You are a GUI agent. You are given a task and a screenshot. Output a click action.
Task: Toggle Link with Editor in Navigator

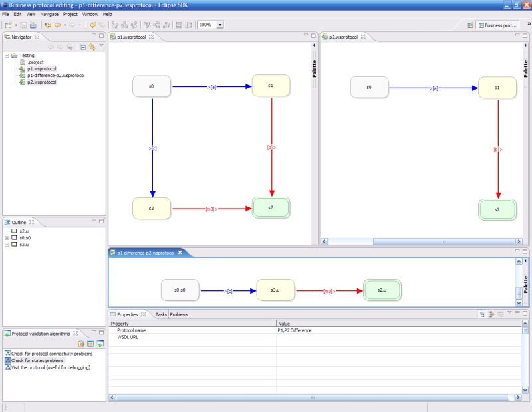coord(92,47)
